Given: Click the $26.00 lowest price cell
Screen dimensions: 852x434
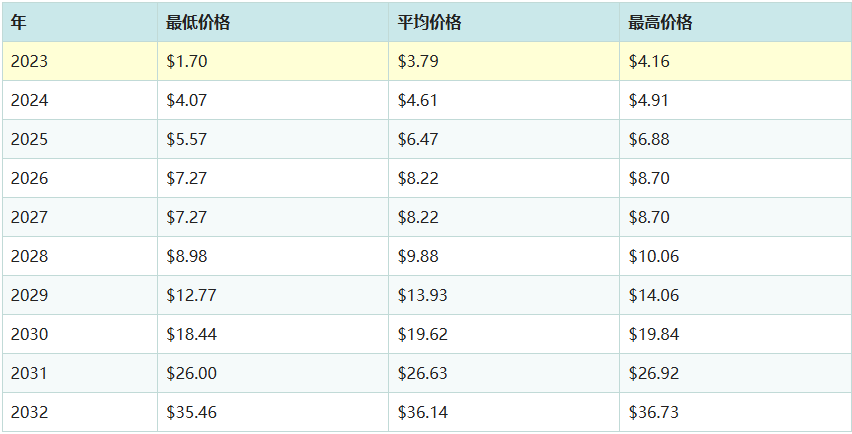Looking at the screenshot, I should 191,373.
